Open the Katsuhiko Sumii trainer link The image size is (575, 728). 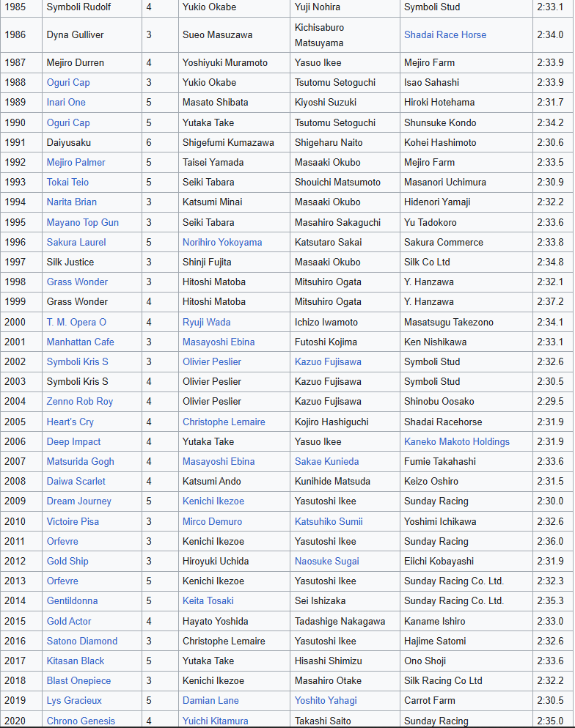[x=329, y=522]
